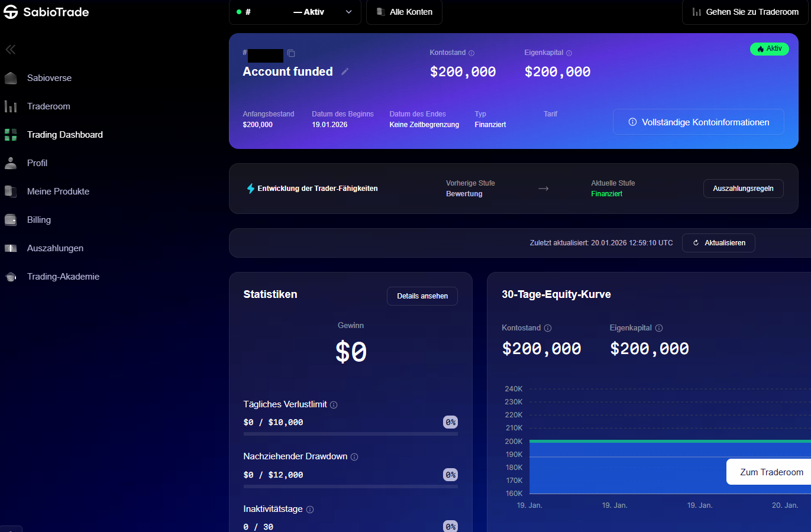Click the Tägliches Verlustlimit progress bar
This screenshot has width=811, height=532.
[x=350, y=433]
